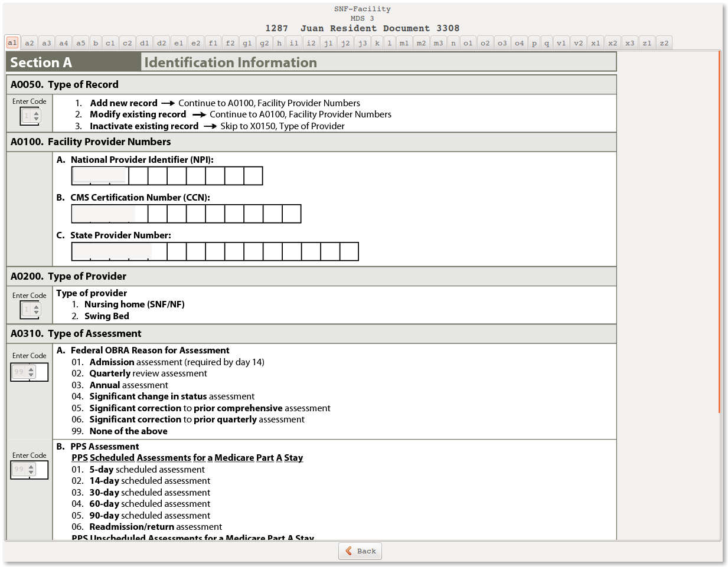Switch to the j3 tab

pos(363,43)
